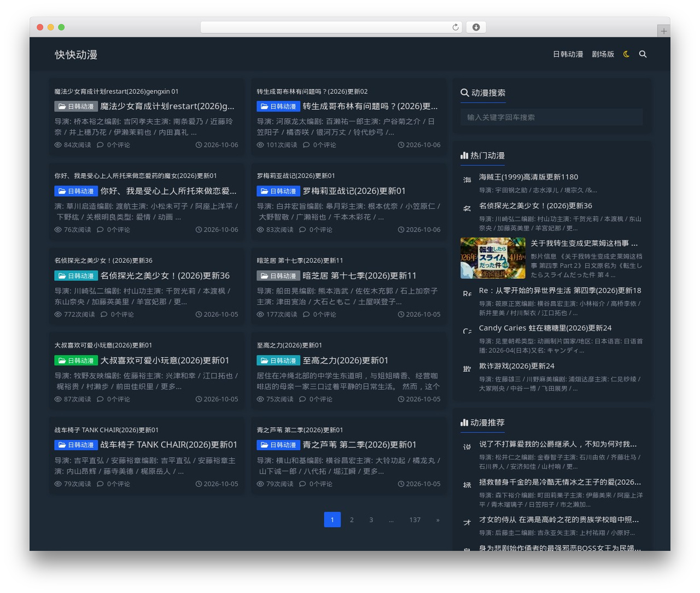The width and height of the screenshot is (700, 593).
Task: Open the 关于我转生变成史莱姆 thumbnail image
Action: (493, 258)
